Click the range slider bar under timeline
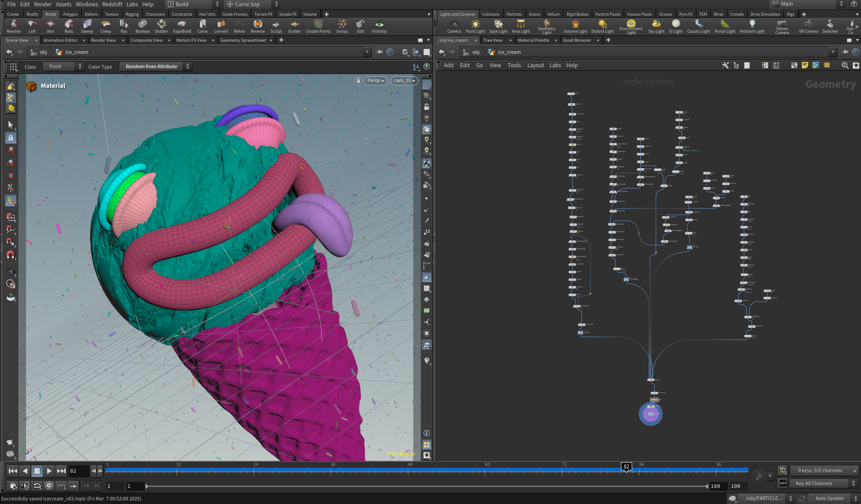861x504 pixels. (427, 486)
